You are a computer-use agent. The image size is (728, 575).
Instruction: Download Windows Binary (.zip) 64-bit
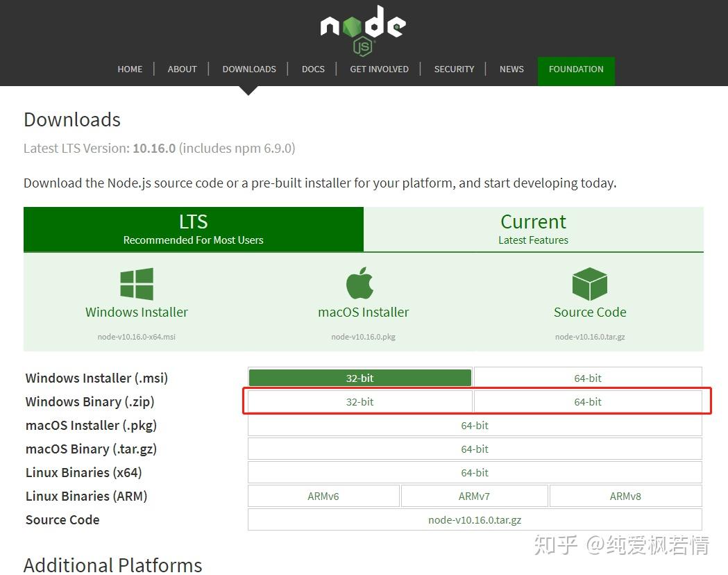click(588, 402)
